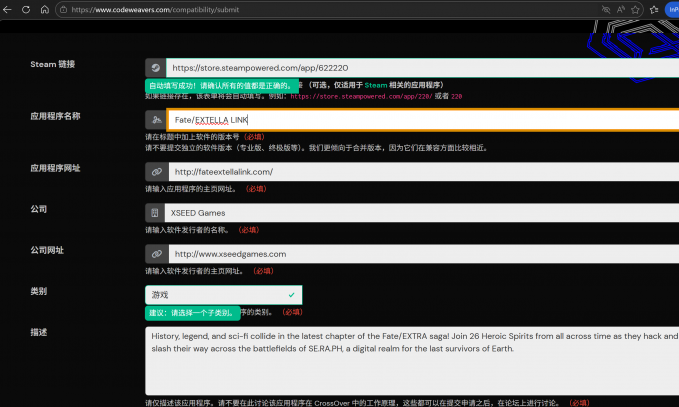Edit the xseedgames.com URL field
The image size is (679, 407).
pyautogui.click(x=424, y=254)
